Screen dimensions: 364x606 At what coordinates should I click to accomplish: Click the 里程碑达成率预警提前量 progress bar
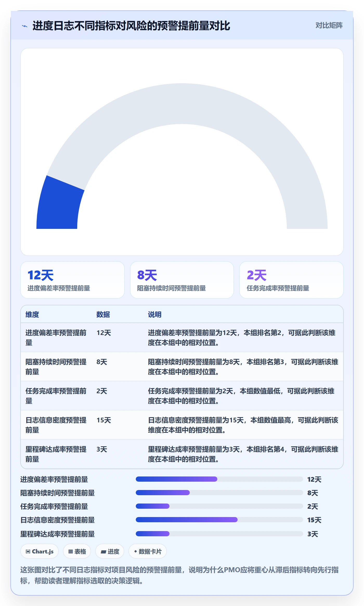tap(219, 534)
